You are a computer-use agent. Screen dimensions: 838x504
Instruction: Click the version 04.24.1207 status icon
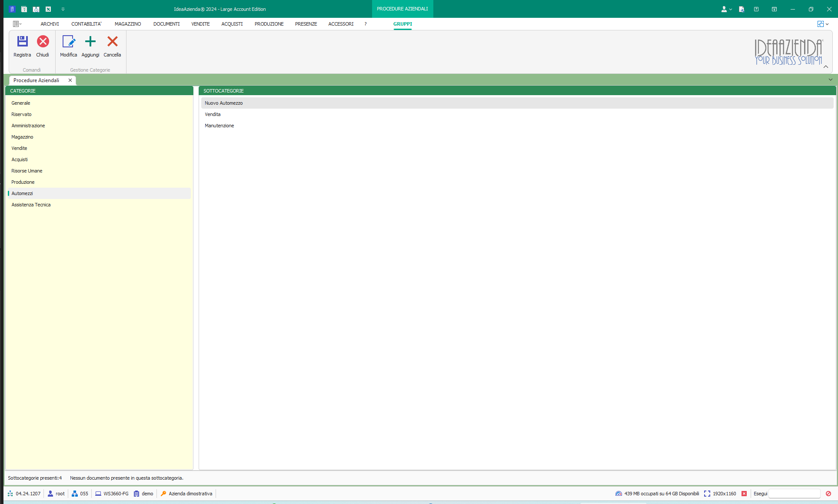[10, 494]
